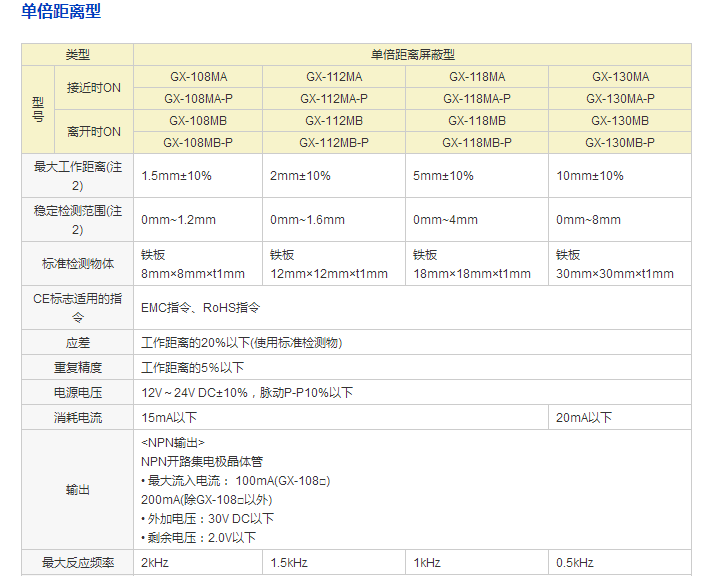The image size is (709, 576).
Task: Select the 离开时ON row label
Action: tap(93, 132)
